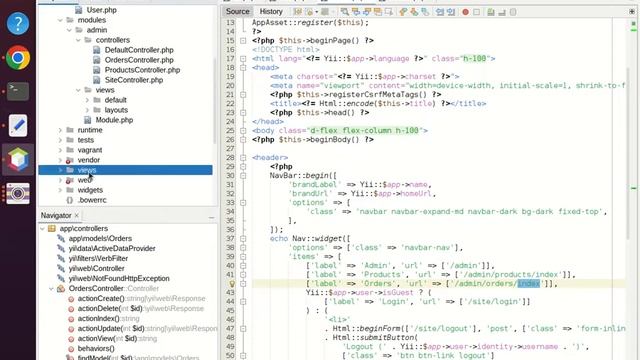Collapse OrdersController node in Navigator

click(x=51, y=289)
